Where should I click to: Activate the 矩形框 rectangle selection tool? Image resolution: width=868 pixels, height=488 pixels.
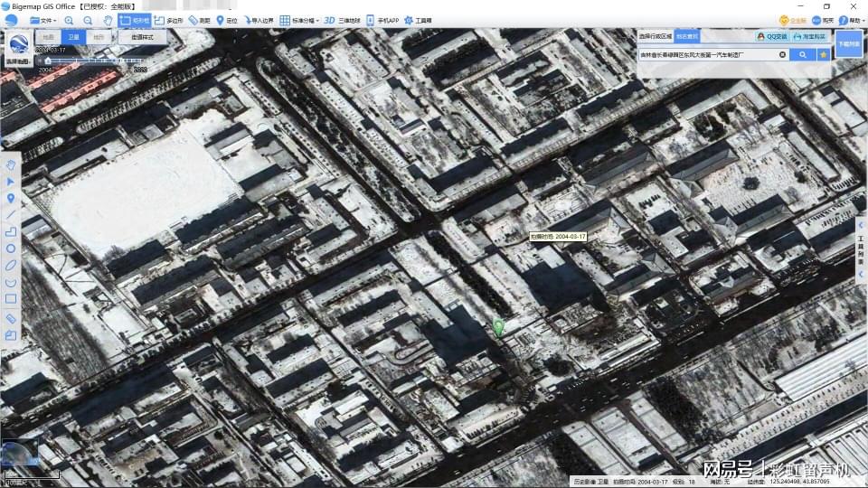pyautogui.click(x=134, y=20)
